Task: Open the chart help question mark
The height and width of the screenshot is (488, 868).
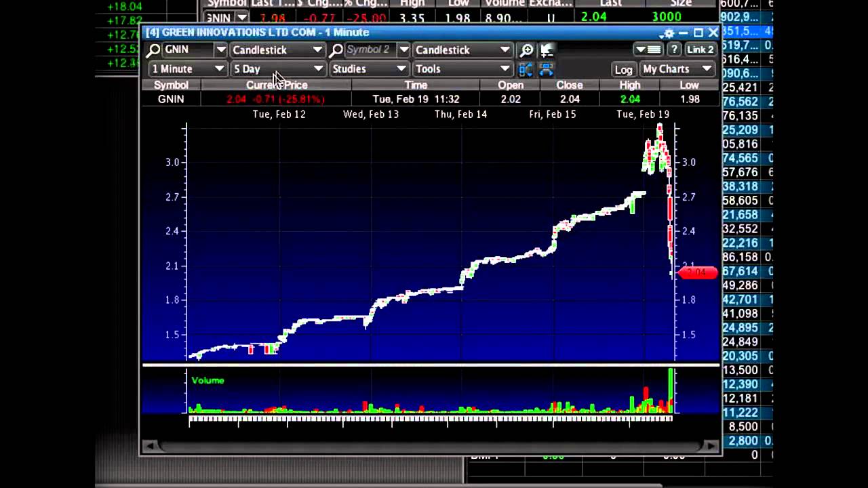Action: [x=674, y=49]
